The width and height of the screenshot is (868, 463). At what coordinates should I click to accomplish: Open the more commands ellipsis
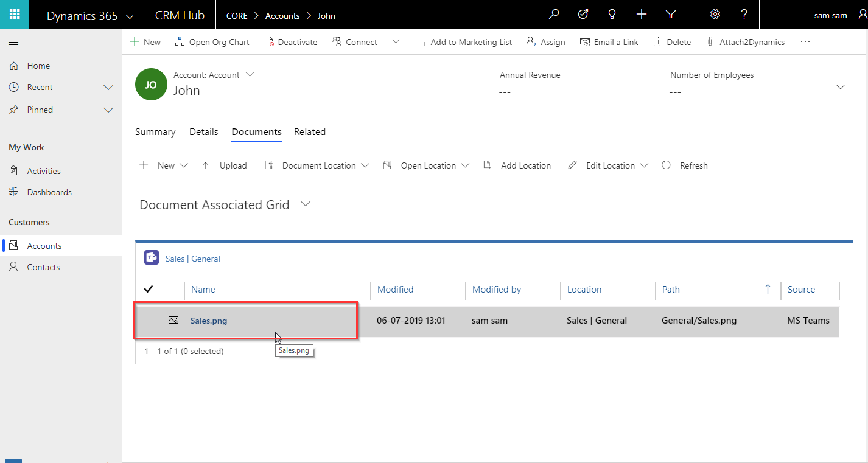click(x=805, y=42)
